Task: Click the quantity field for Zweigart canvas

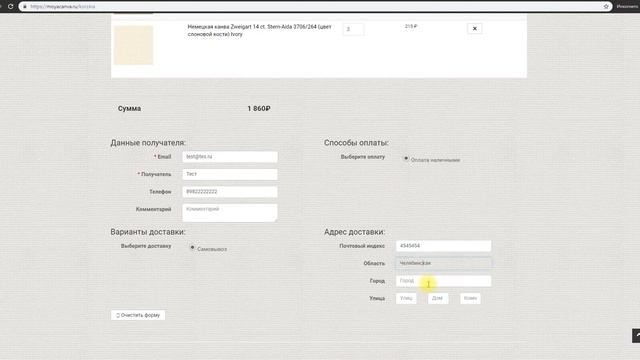Action: (353, 29)
